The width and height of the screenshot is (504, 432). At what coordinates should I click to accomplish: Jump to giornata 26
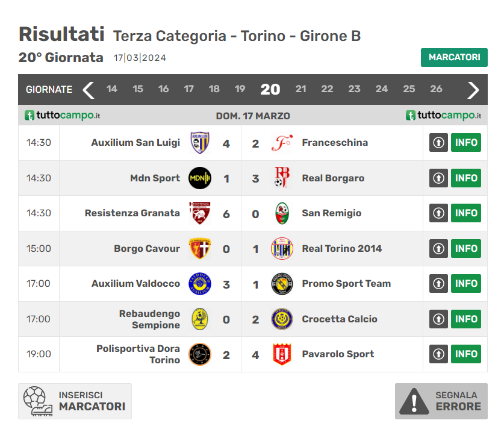[437, 89]
